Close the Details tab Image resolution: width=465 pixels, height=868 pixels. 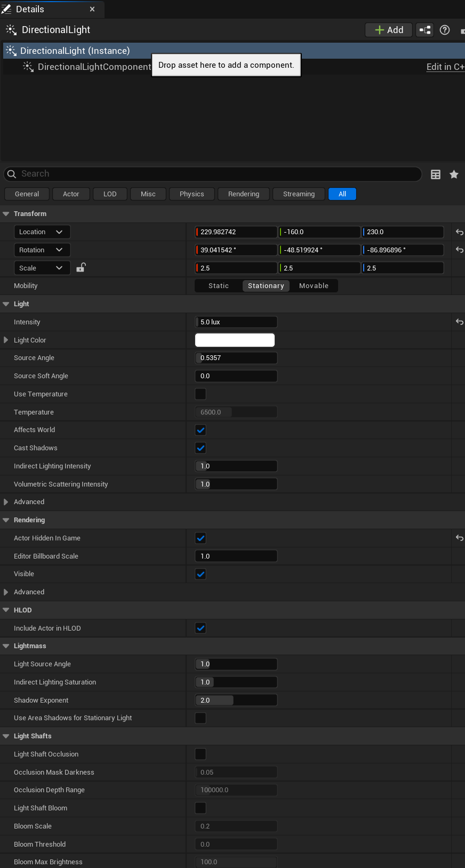[x=92, y=9]
